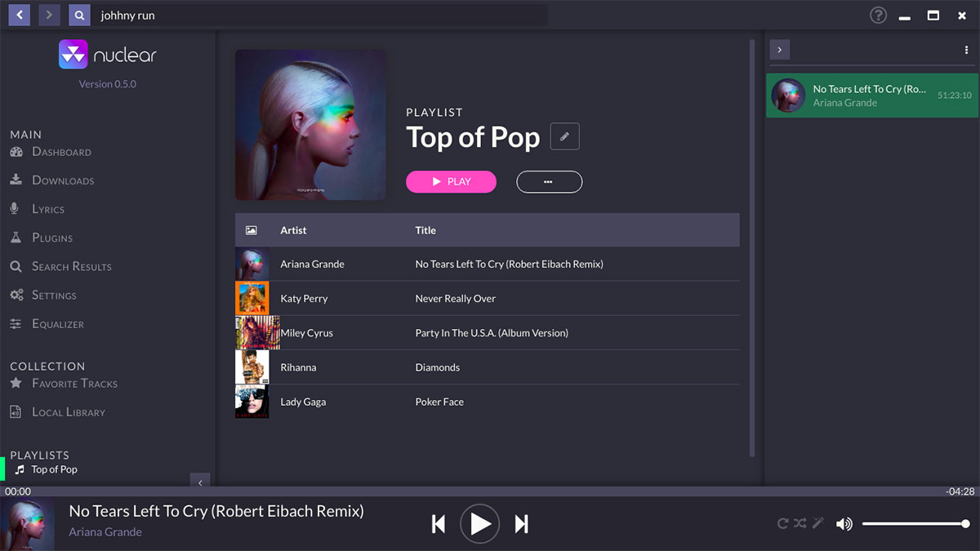Open Favorite Tracks in sidebar
The width and height of the screenshot is (980, 551).
(x=73, y=384)
